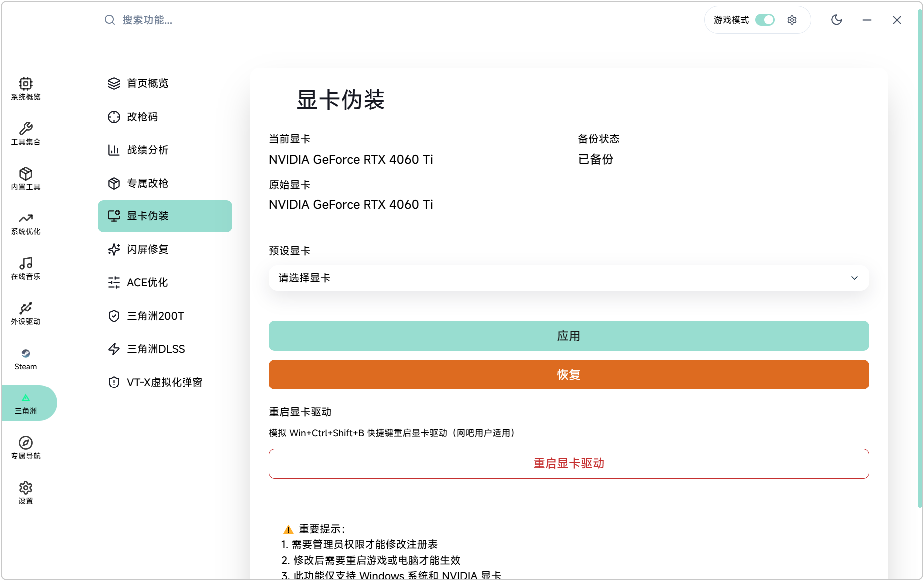924x581 pixels.
Task: Go to ACE优化 menu item
Action: coord(165,282)
